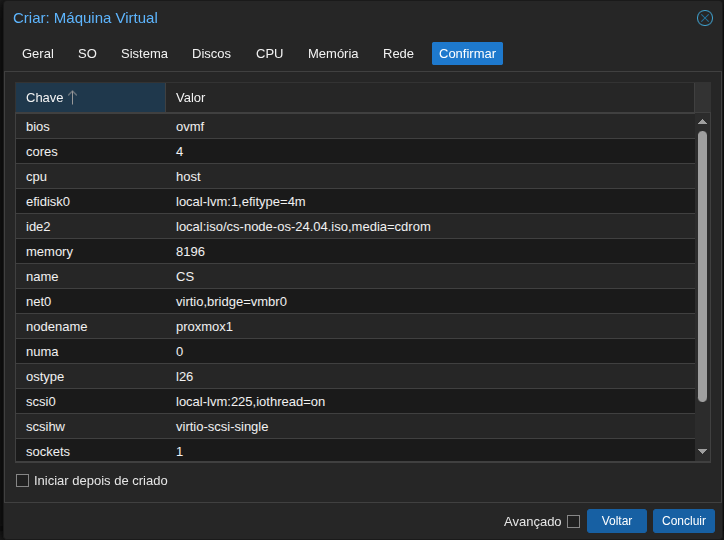Select the efidisk0 key
This screenshot has width=724, height=540.
point(48,202)
